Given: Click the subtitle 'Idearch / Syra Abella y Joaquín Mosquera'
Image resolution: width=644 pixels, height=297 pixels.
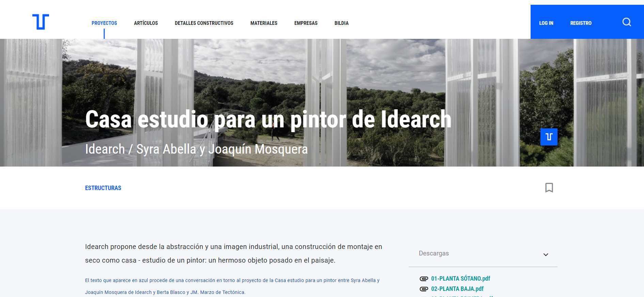Looking at the screenshot, I should [197, 149].
